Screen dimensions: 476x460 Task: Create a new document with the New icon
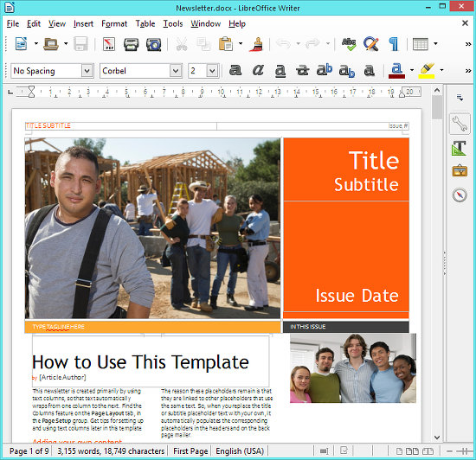[22, 43]
